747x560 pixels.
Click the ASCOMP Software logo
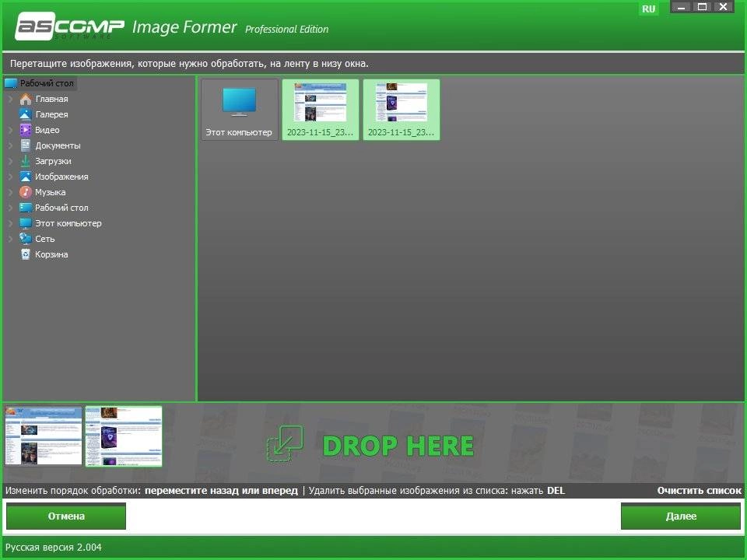point(69,26)
